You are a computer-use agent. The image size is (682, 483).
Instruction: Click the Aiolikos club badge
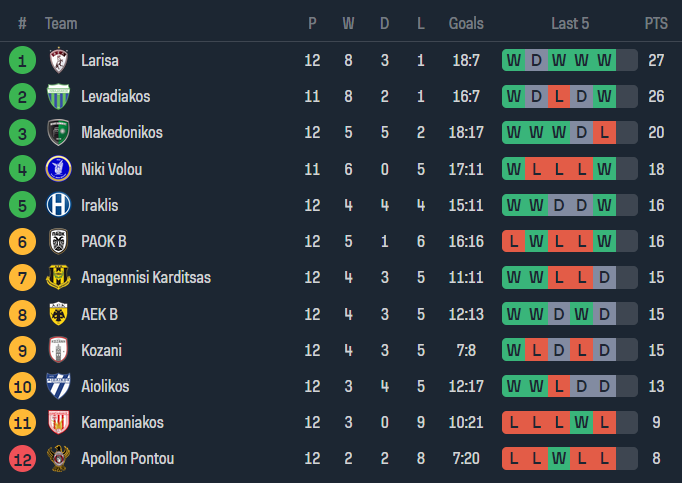pyautogui.click(x=59, y=386)
